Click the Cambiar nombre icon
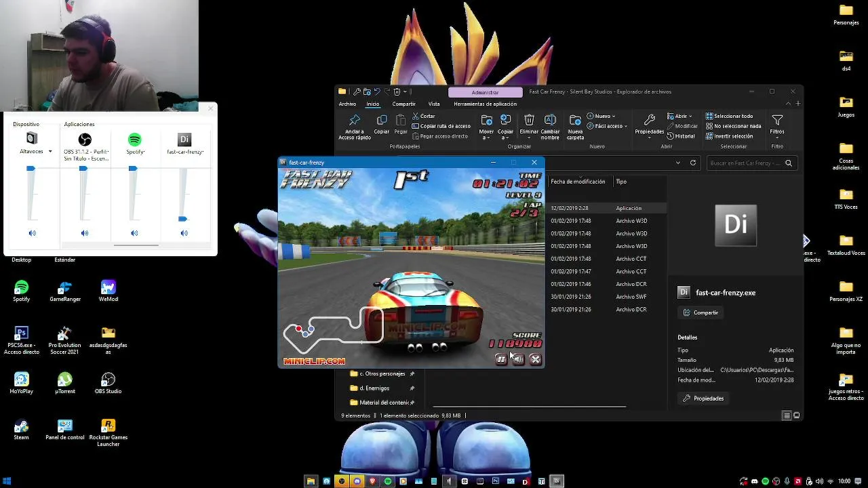The image size is (868, 488). [x=550, y=120]
